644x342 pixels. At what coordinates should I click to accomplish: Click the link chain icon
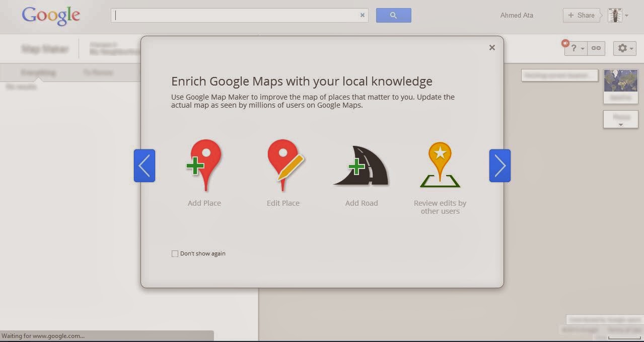(596, 48)
